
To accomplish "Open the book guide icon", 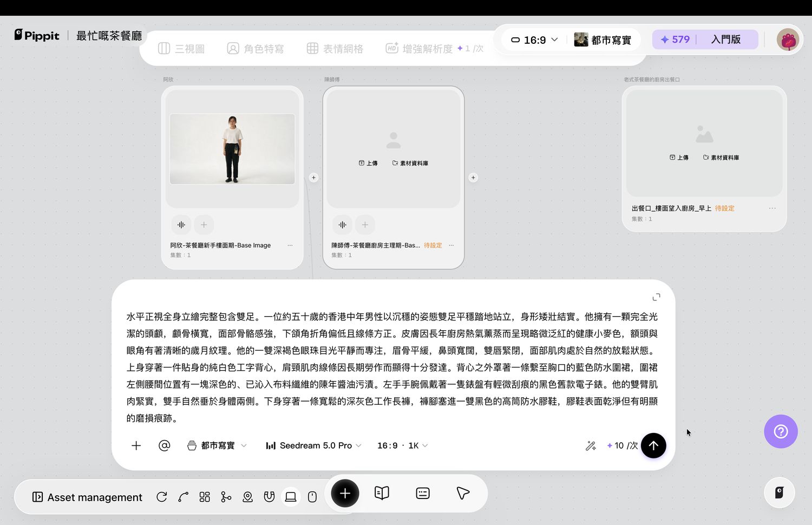I will click(382, 493).
